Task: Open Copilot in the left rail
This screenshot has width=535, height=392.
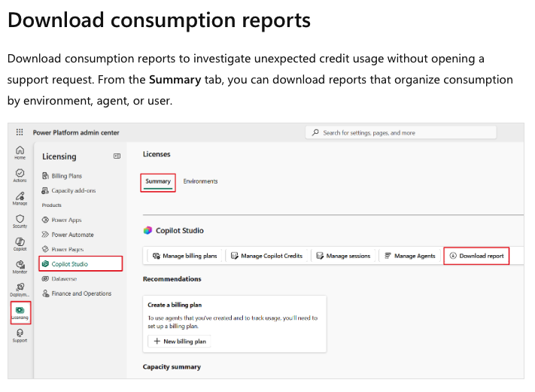Action: tap(20, 244)
